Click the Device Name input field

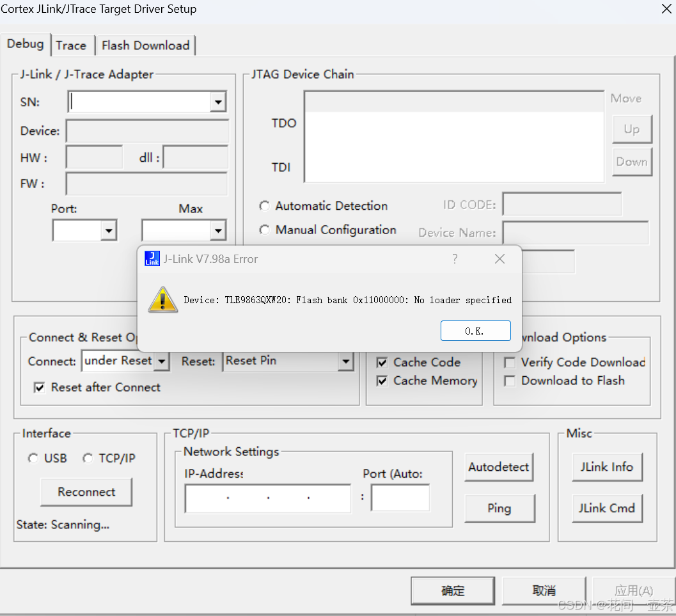click(x=576, y=233)
